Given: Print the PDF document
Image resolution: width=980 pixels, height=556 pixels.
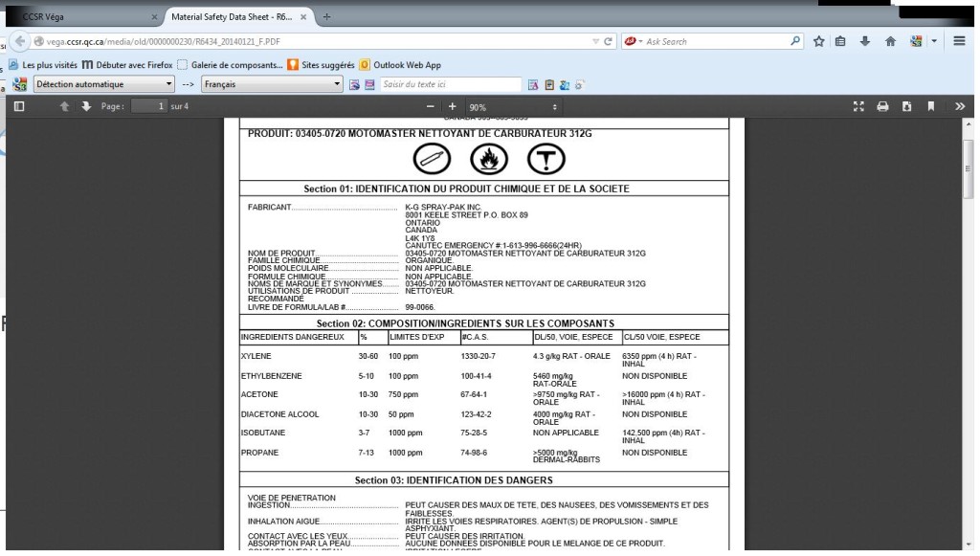Looking at the screenshot, I should coord(882,107).
